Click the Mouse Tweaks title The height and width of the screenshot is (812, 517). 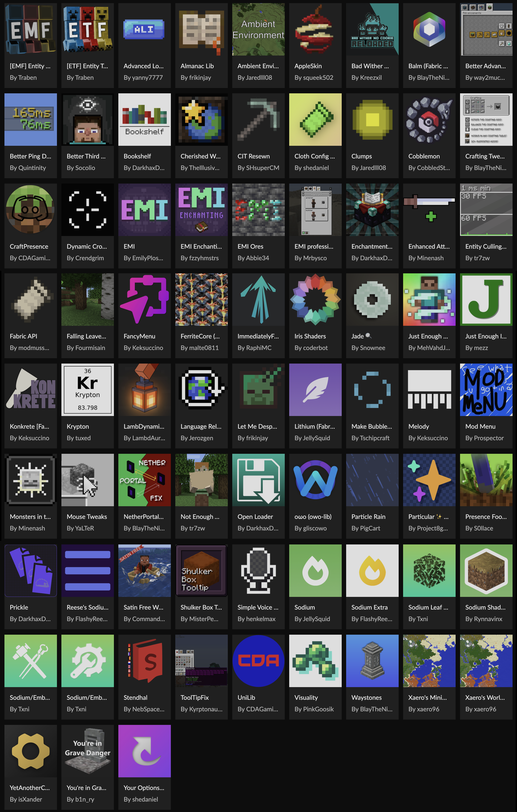(87, 517)
